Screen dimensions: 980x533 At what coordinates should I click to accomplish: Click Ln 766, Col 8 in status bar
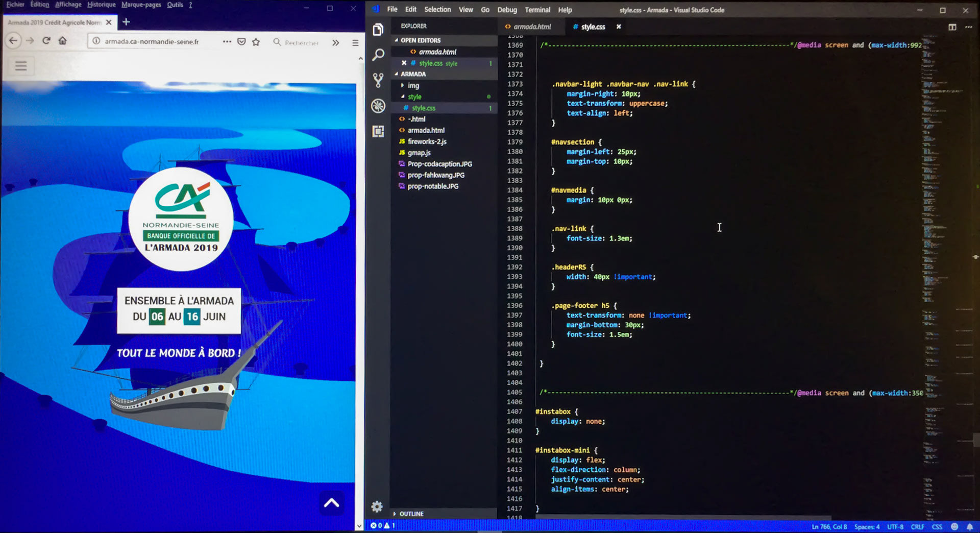(x=829, y=526)
